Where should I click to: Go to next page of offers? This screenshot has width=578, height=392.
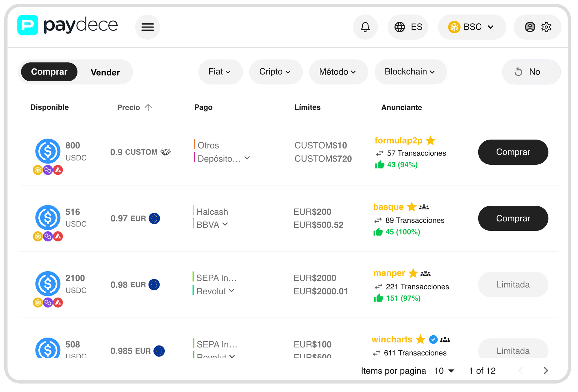pyautogui.click(x=546, y=371)
